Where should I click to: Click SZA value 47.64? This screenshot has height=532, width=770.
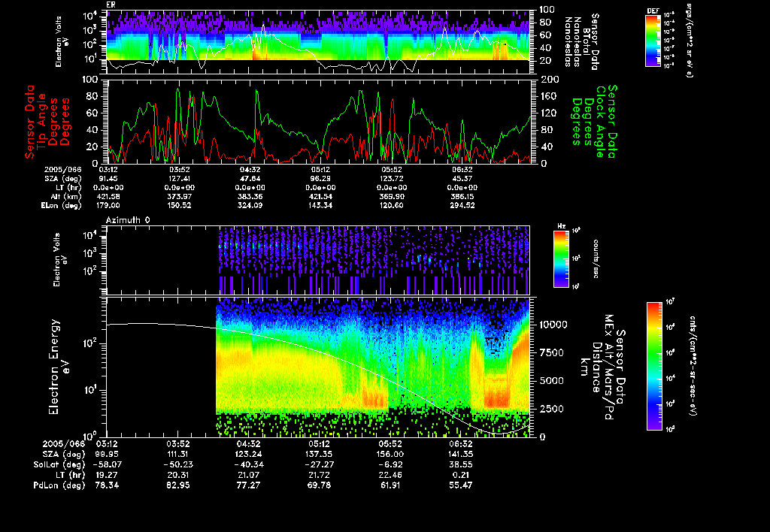pyautogui.click(x=250, y=179)
